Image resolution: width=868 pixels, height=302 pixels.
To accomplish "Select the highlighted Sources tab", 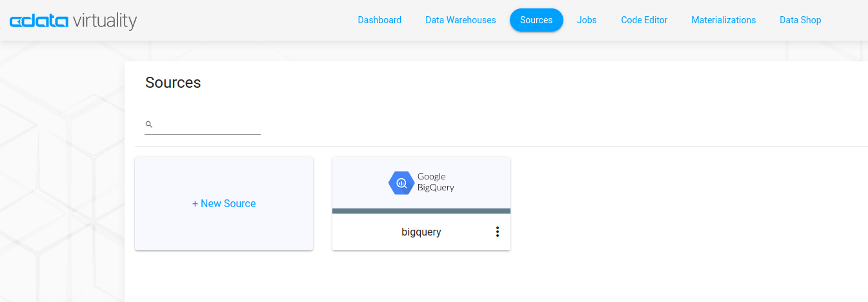I will [x=536, y=20].
